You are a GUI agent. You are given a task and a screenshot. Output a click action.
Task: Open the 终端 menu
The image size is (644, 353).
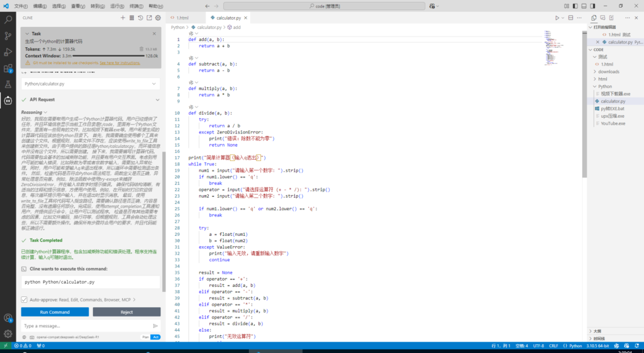(x=136, y=6)
